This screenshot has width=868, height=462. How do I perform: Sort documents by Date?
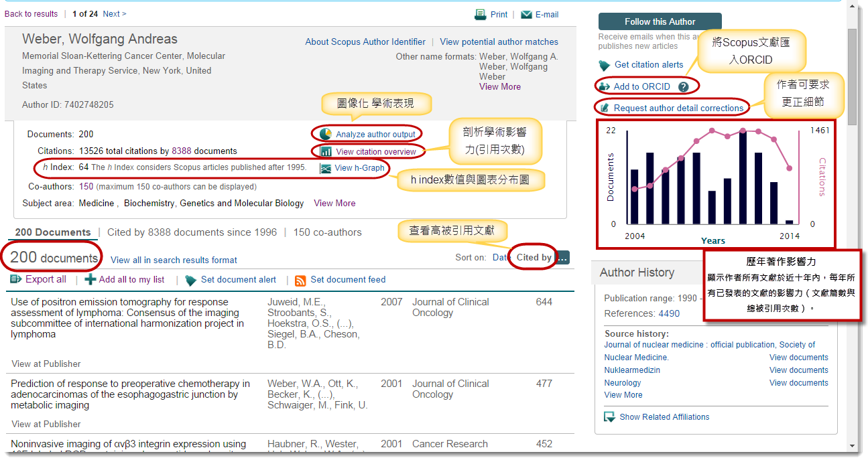click(x=501, y=257)
